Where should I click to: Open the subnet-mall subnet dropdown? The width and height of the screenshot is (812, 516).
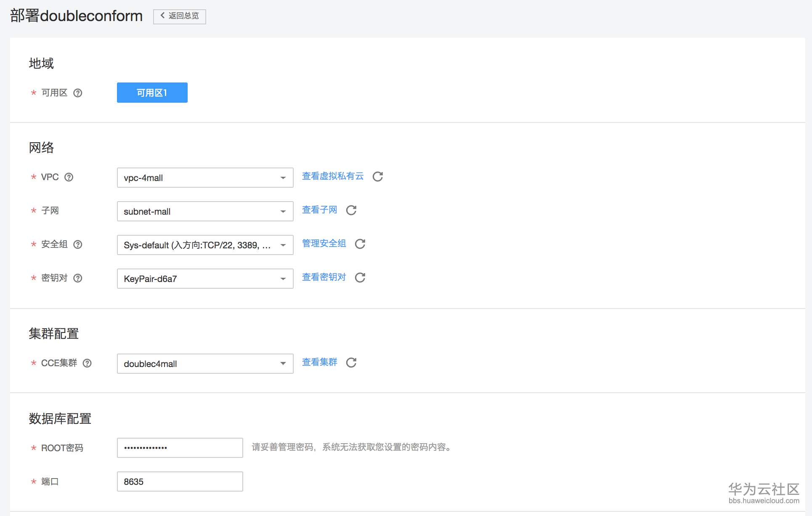pyautogui.click(x=205, y=211)
